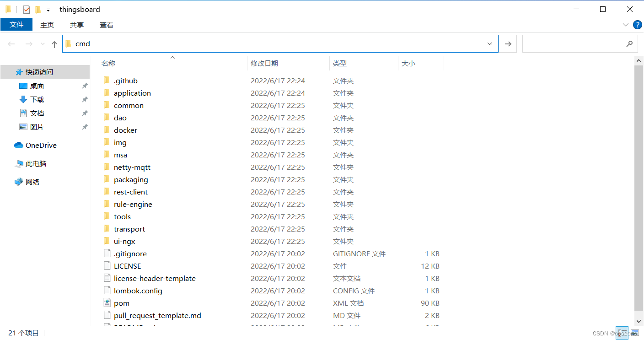Open the address bar history dropdown
644x340 pixels.
tap(490, 43)
